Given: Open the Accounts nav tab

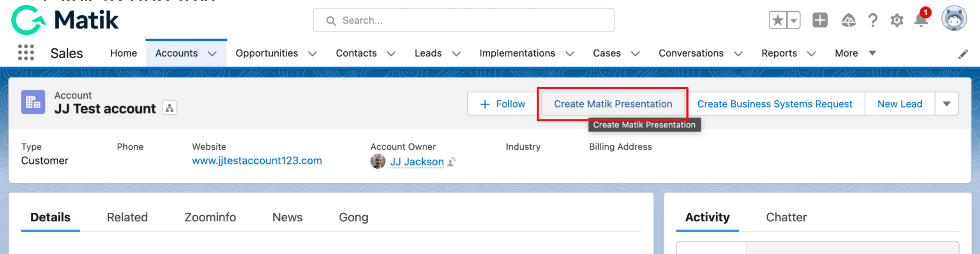Looking at the screenshot, I should tap(176, 53).
